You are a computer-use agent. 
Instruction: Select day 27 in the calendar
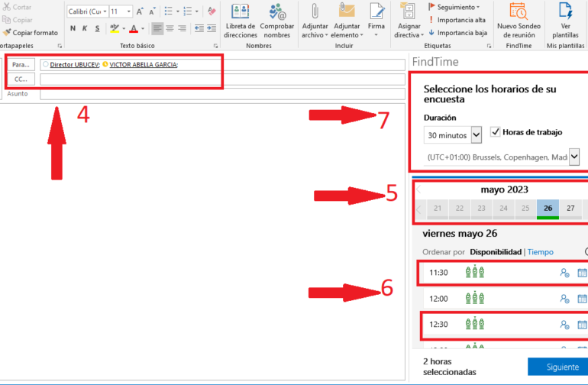pyautogui.click(x=570, y=209)
